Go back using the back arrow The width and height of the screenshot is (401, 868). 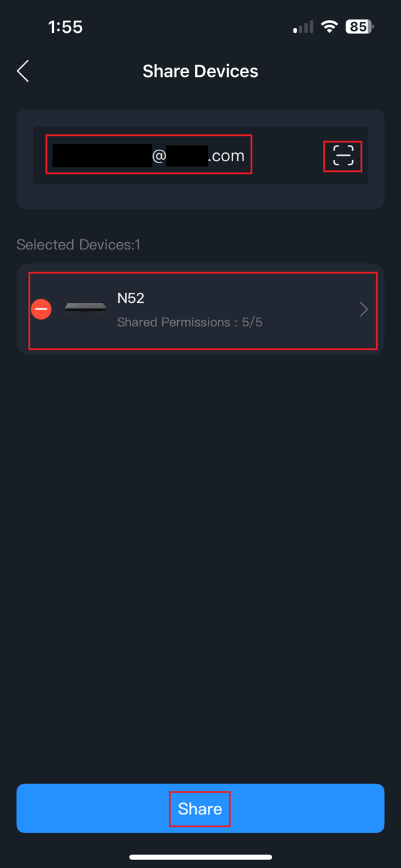click(x=23, y=72)
